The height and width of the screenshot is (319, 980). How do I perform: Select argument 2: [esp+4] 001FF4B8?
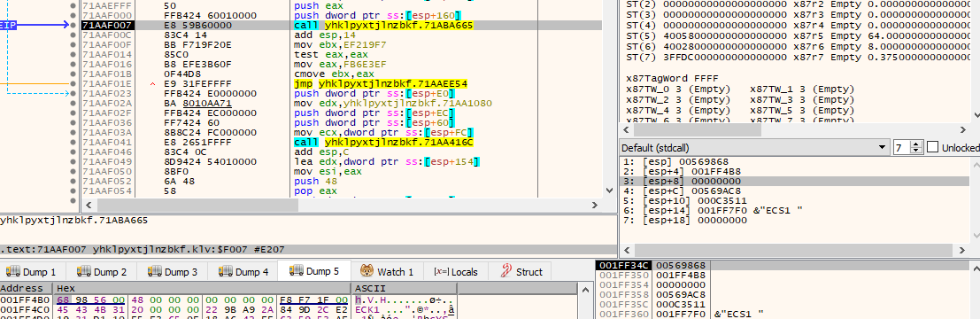[682, 171]
